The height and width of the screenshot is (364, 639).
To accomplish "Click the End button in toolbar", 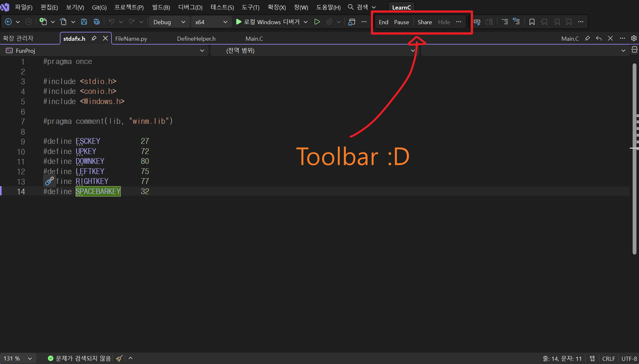I will (384, 22).
